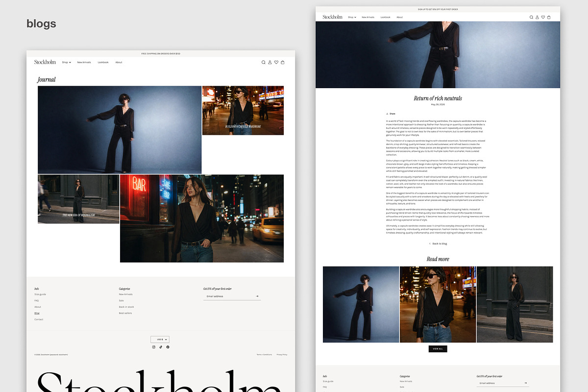Click Size guide in article page footer
The width and height of the screenshot is (588, 392).
328,381
